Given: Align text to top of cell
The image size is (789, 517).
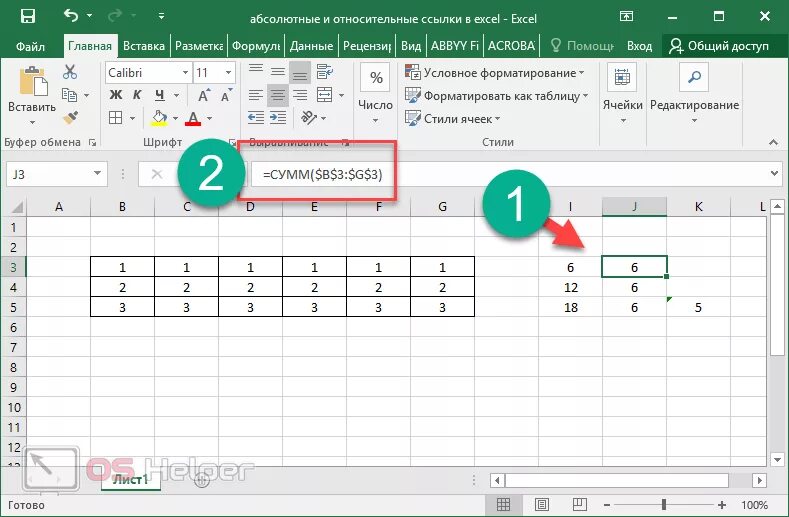Looking at the screenshot, I should coord(256,71).
